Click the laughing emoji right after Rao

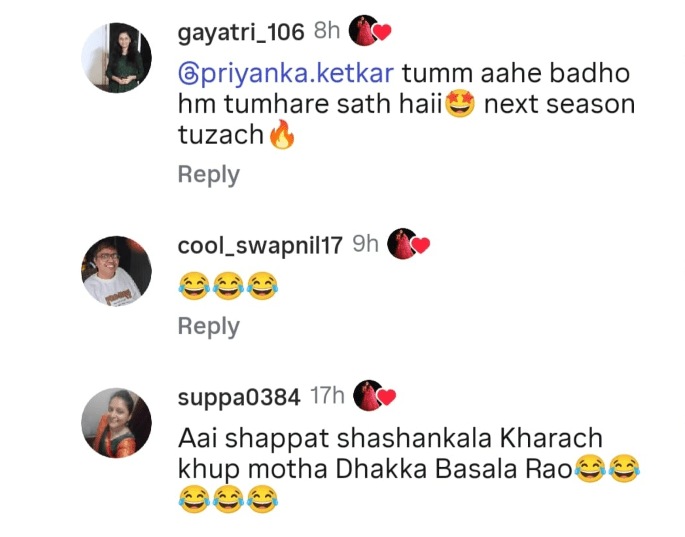(590, 469)
